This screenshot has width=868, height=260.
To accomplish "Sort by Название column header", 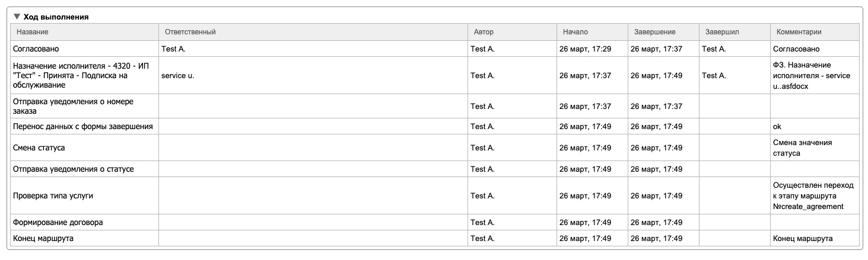I will 33,32.
